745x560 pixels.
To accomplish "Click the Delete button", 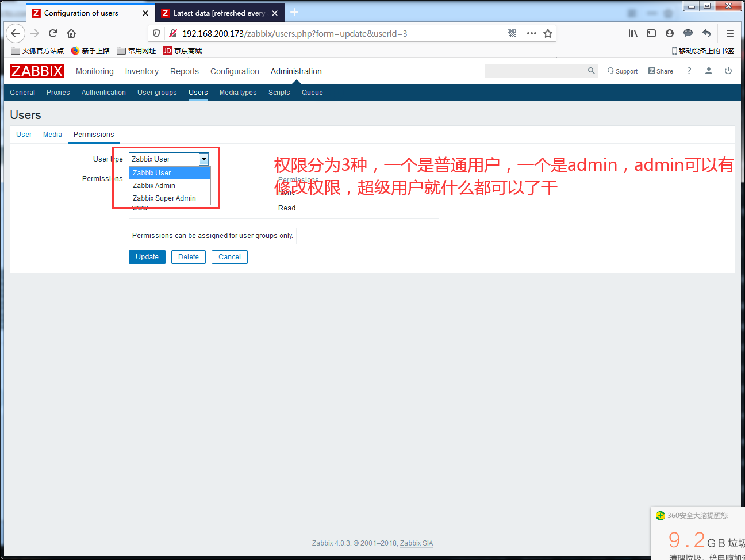I will [x=189, y=257].
